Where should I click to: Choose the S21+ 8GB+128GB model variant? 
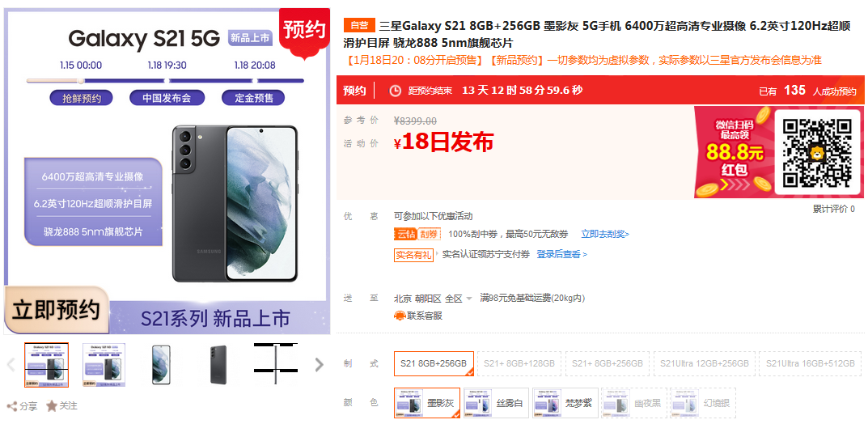519,363
